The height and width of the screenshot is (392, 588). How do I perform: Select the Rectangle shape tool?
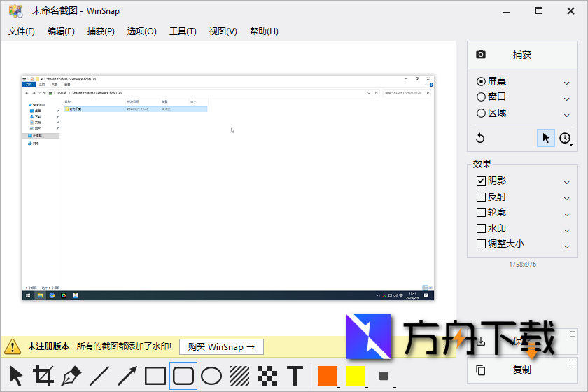pos(155,376)
